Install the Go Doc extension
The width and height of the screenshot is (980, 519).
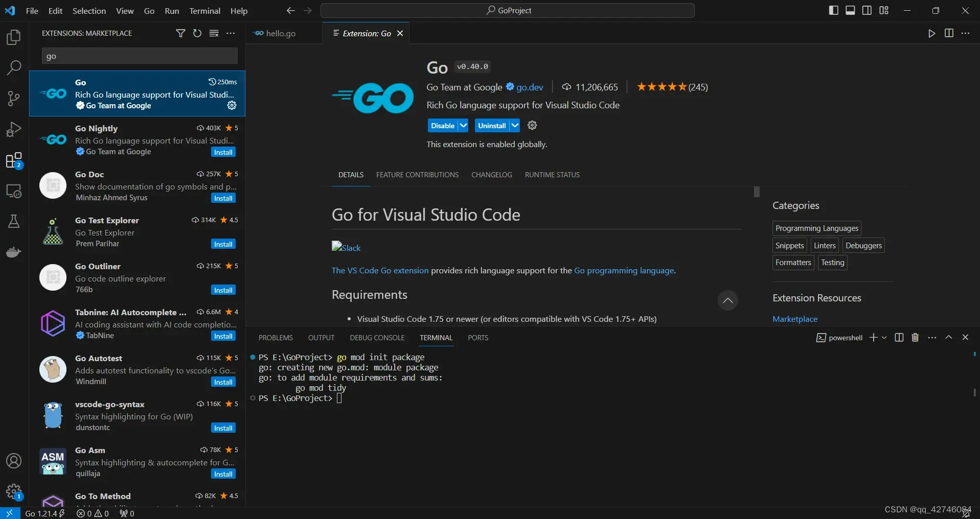pos(223,198)
